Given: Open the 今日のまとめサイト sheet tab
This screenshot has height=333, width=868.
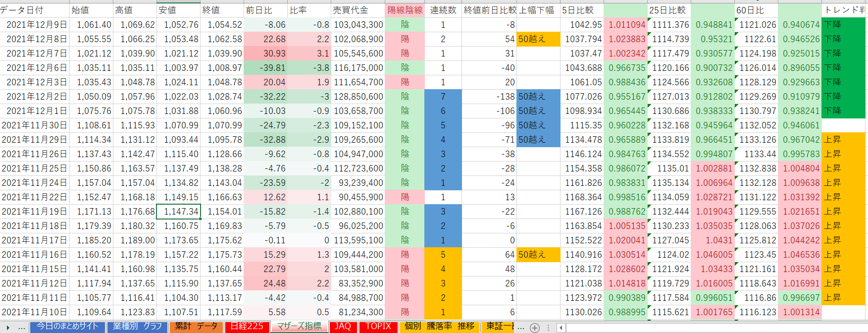Looking at the screenshot, I should click(x=68, y=327).
